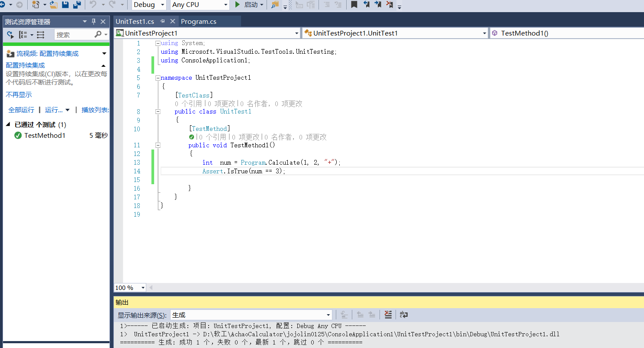This screenshot has height=348, width=644.
Task: Click the Redo arrow icon
Action: pyautogui.click(x=112, y=5)
